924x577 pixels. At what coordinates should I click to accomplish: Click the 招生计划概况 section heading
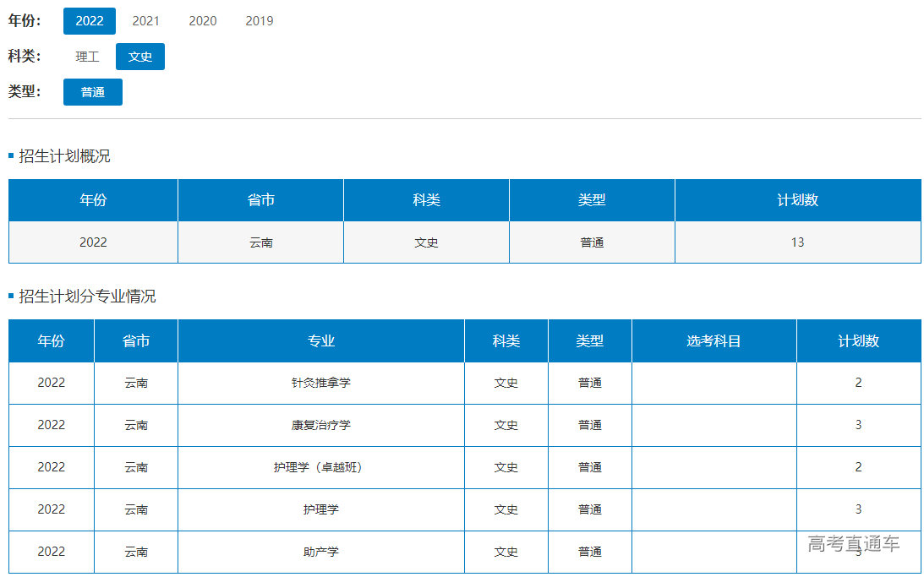pos(64,156)
